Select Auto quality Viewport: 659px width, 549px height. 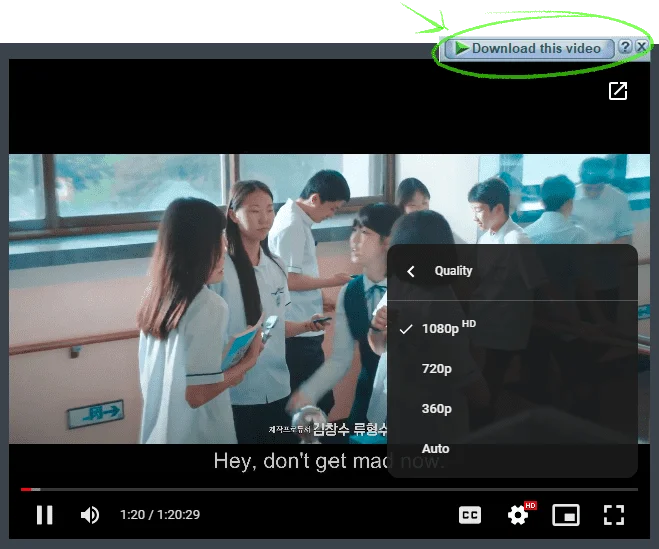tap(512, 449)
